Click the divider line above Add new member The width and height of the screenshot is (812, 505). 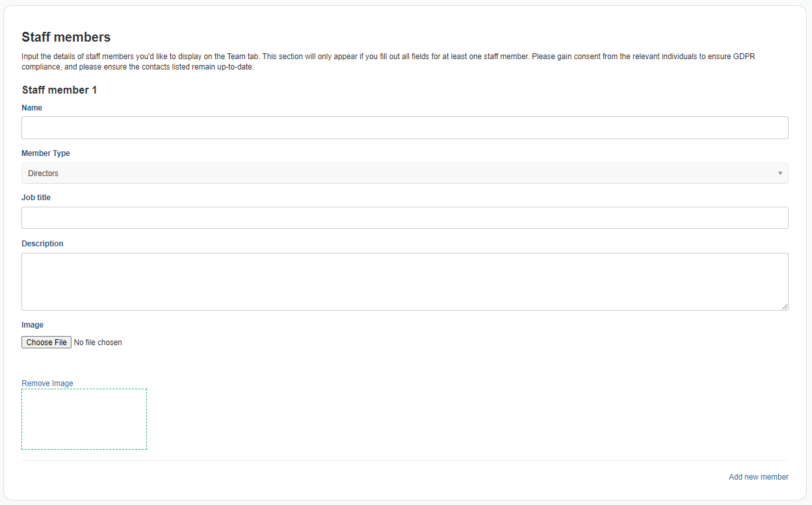point(404,460)
